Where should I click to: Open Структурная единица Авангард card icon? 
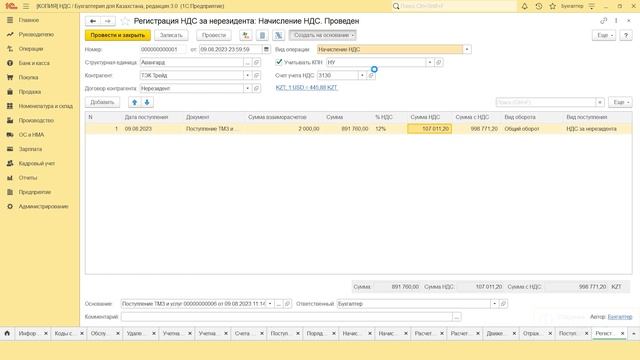click(x=256, y=62)
